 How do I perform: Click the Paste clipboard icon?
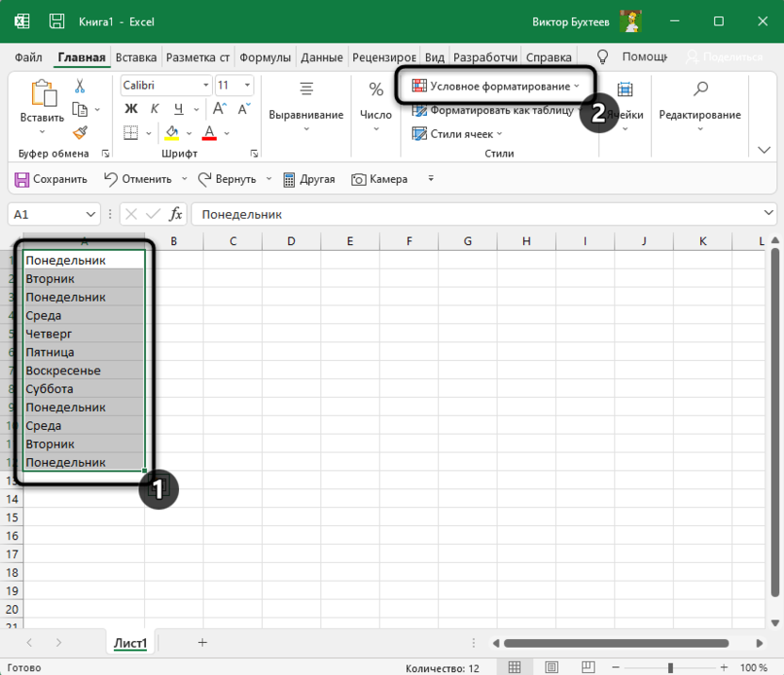[x=43, y=93]
